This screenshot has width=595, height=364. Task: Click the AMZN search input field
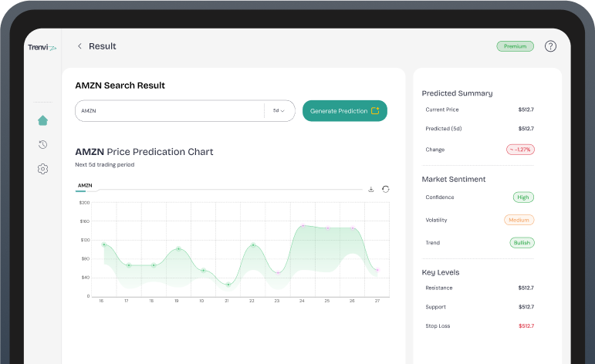click(x=170, y=111)
